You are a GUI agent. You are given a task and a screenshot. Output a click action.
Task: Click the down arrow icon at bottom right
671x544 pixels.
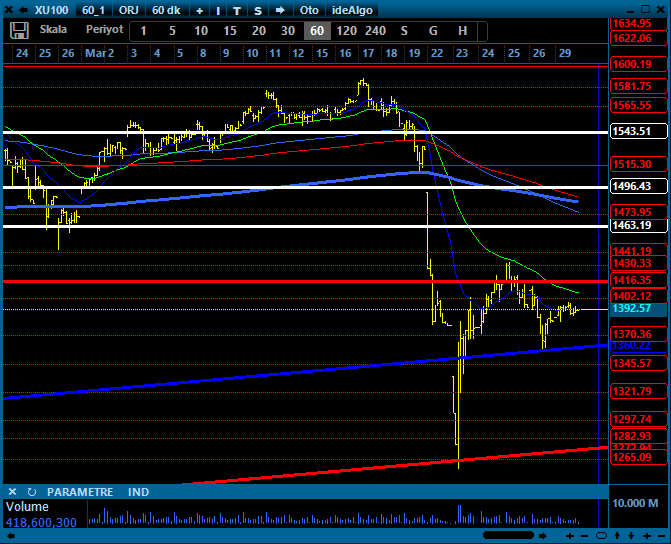[x=631, y=536]
